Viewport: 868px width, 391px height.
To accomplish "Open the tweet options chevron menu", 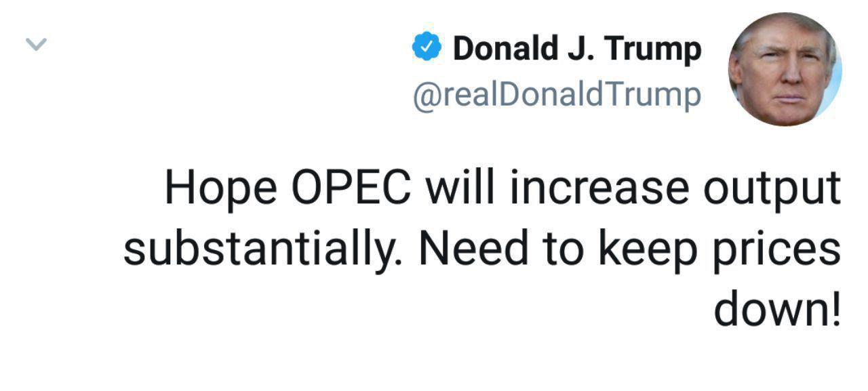I will (36, 45).
